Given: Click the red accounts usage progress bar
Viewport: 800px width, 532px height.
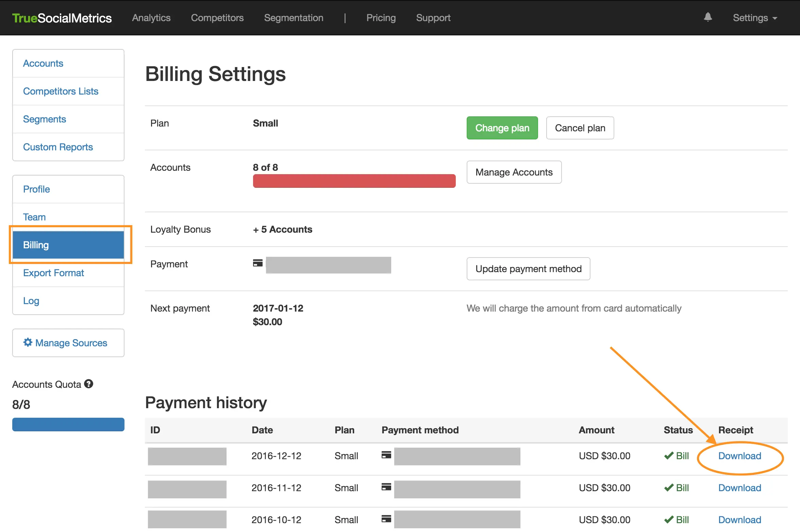Looking at the screenshot, I should (354, 181).
